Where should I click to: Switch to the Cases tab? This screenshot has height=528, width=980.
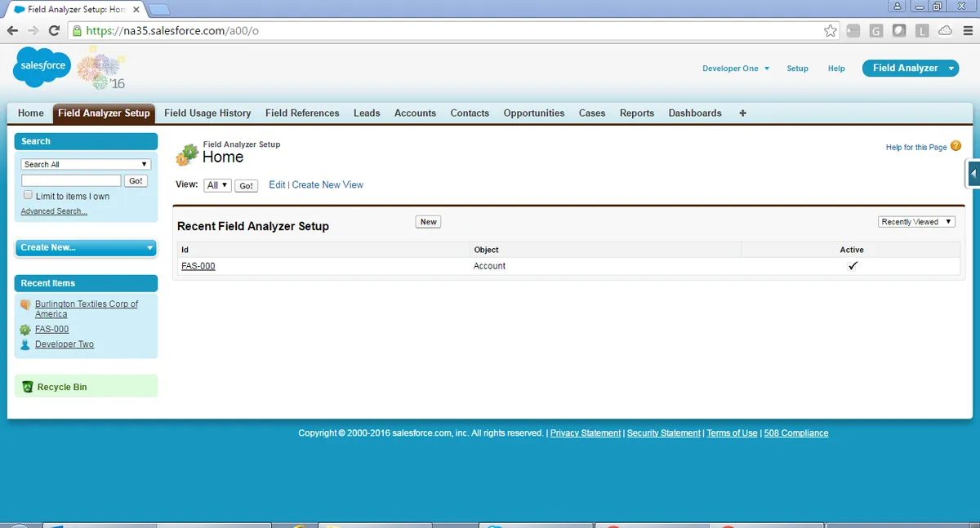pos(592,113)
